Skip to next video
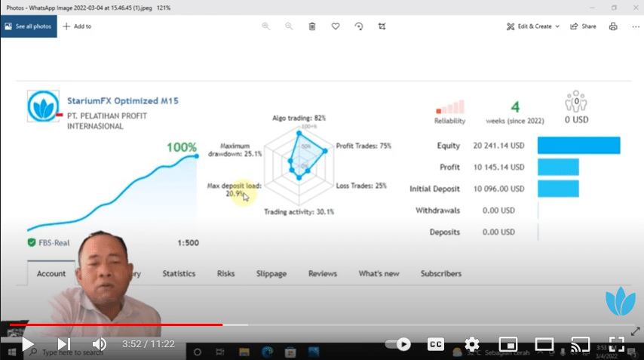Viewport: 644px width, 360px height. pyautogui.click(x=63, y=344)
